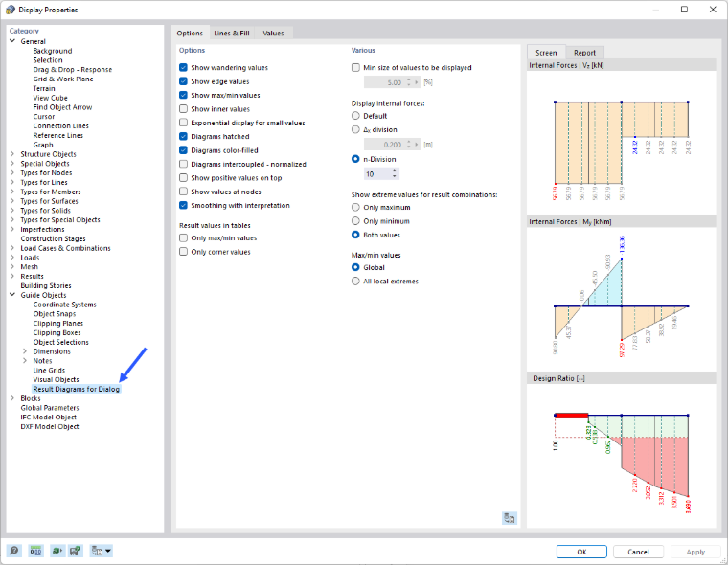Toggle Diagrams color-filled checkbox
The image size is (728, 565).
183,150
